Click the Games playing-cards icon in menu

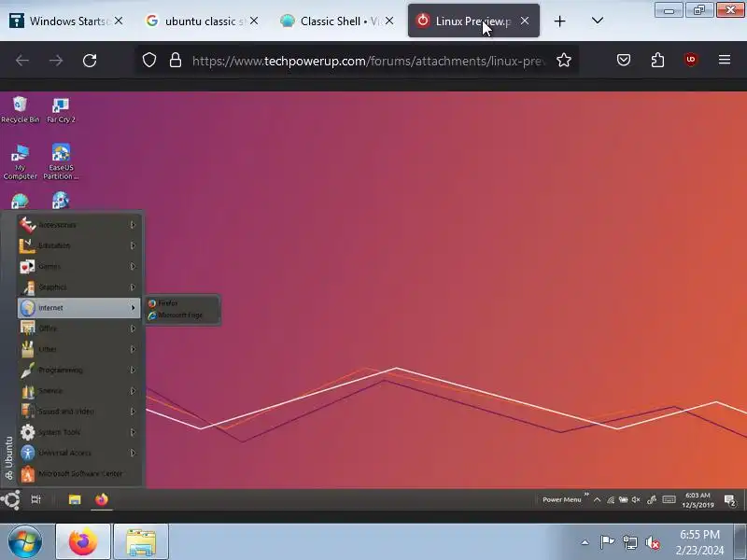click(27, 266)
